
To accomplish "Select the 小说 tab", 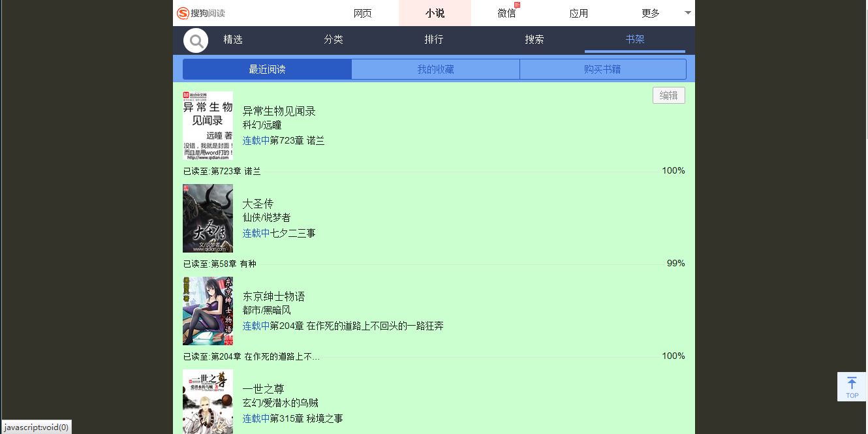I will pyautogui.click(x=435, y=13).
